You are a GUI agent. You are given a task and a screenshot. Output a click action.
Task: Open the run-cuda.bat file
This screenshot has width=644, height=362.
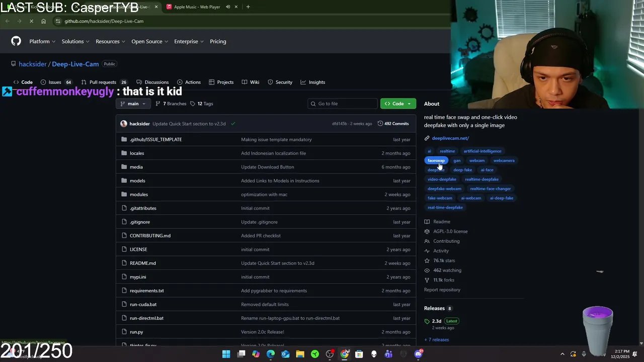click(x=143, y=304)
